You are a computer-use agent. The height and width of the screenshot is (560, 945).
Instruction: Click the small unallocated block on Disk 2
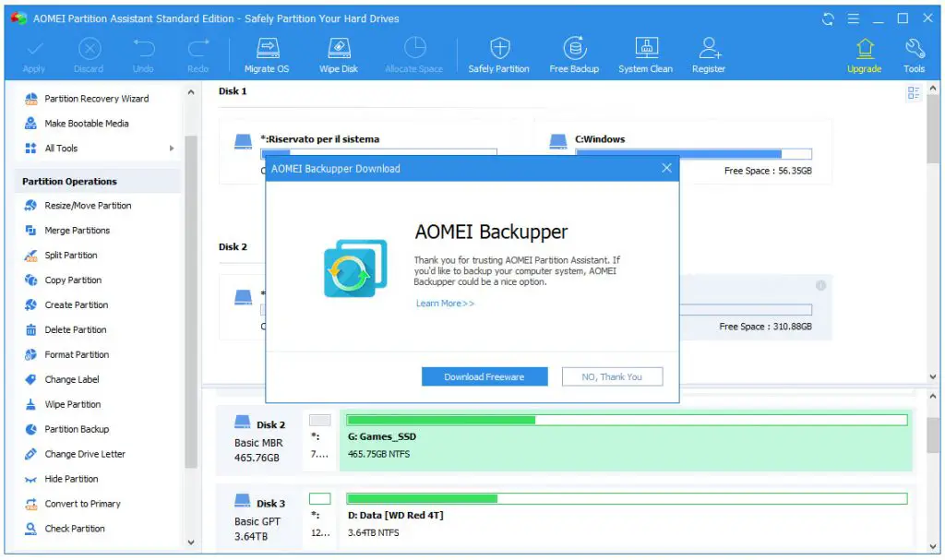click(320, 420)
